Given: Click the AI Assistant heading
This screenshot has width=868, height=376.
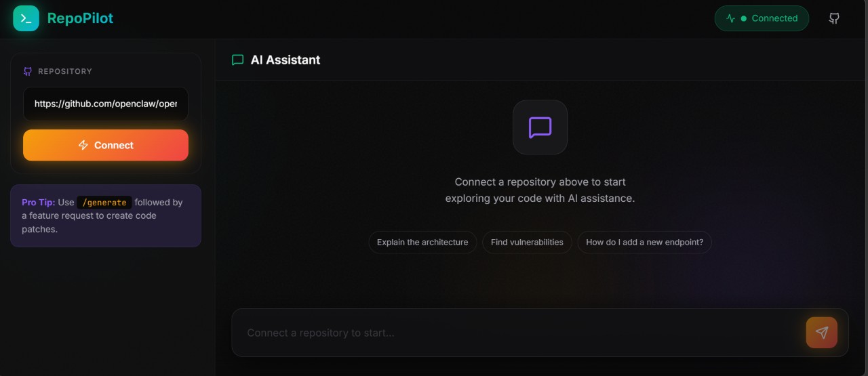Looking at the screenshot, I should (285, 60).
